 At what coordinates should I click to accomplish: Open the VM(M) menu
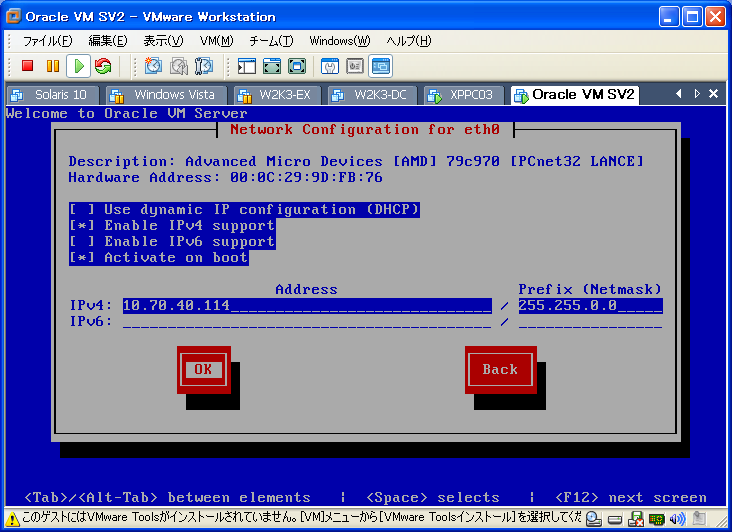coord(216,41)
